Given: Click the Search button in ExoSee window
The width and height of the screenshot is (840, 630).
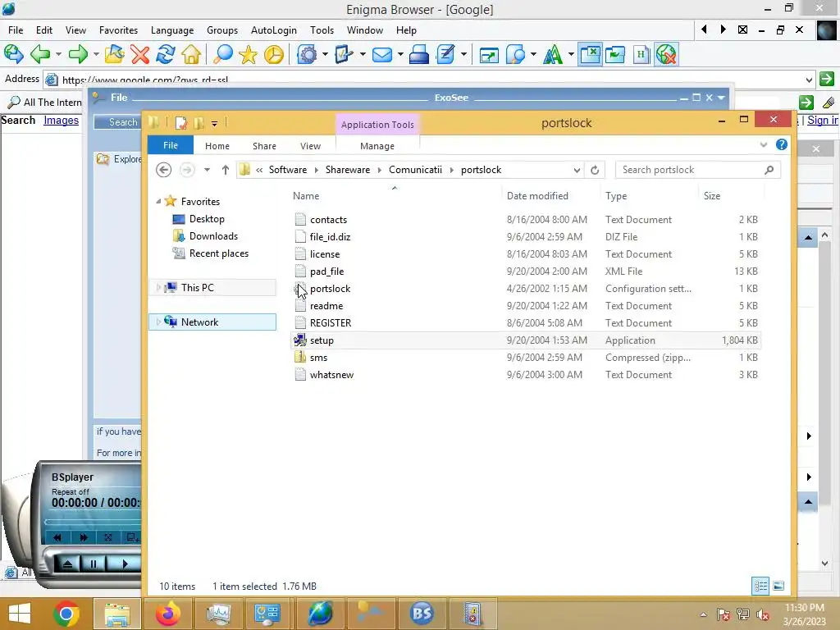Looking at the screenshot, I should [117, 122].
